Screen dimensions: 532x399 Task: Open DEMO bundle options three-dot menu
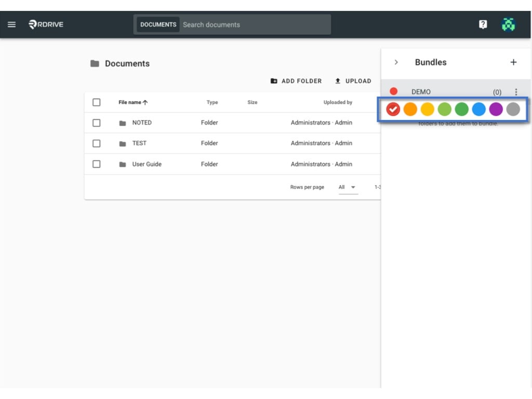tap(516, 92)
